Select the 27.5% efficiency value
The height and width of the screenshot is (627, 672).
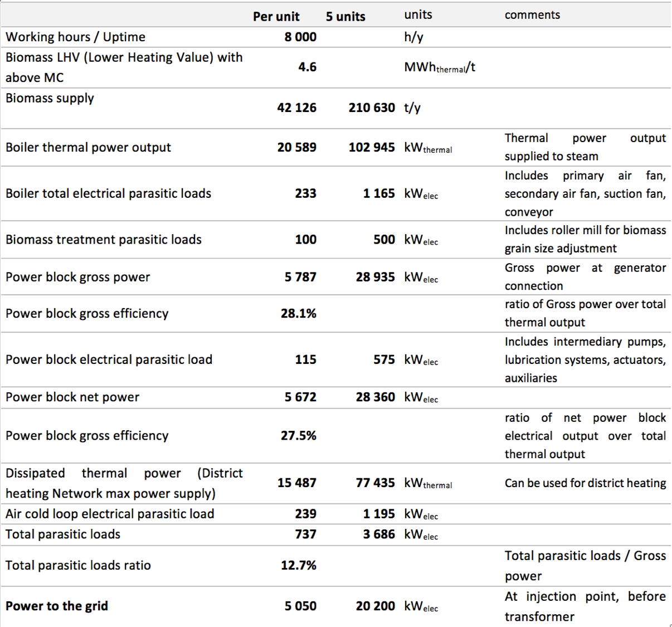click(298, 435)
